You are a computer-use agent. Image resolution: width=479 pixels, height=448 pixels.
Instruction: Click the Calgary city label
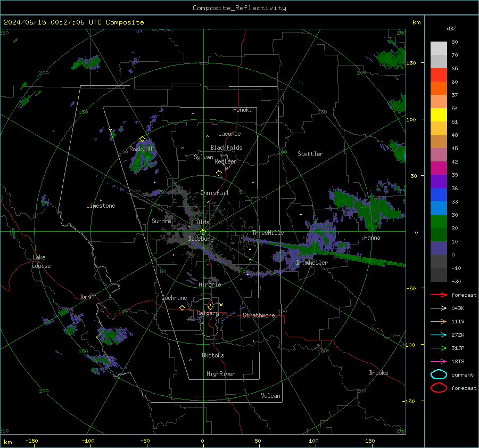(x=208, y=313)
